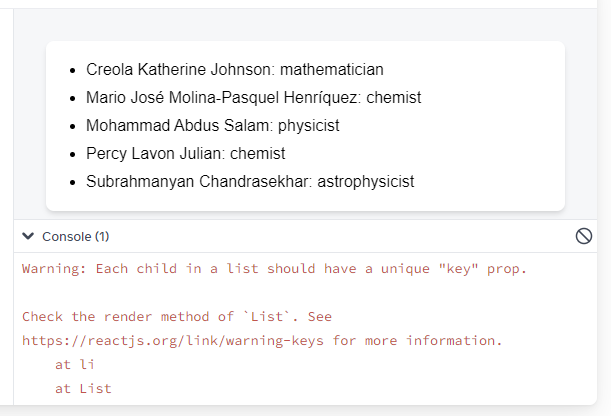
Task: Click the word "mathematician" in the list
Action: 332,69
